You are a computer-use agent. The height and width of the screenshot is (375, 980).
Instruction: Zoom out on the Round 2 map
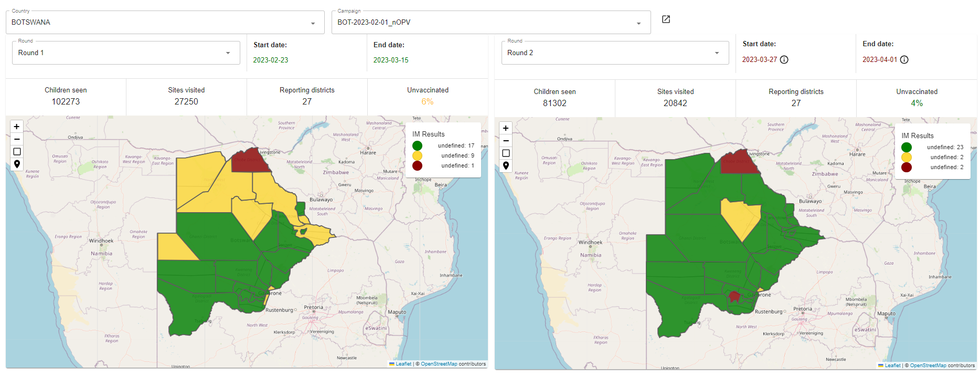pos(506,141)
